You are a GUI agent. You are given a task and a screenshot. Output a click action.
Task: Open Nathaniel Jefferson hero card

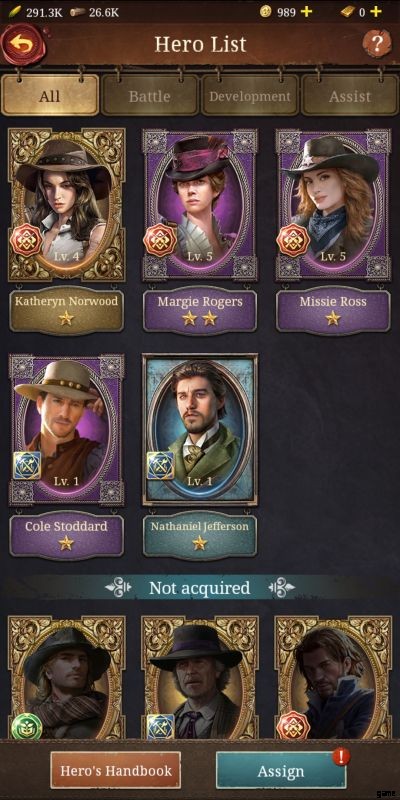[x=200, y=430]
